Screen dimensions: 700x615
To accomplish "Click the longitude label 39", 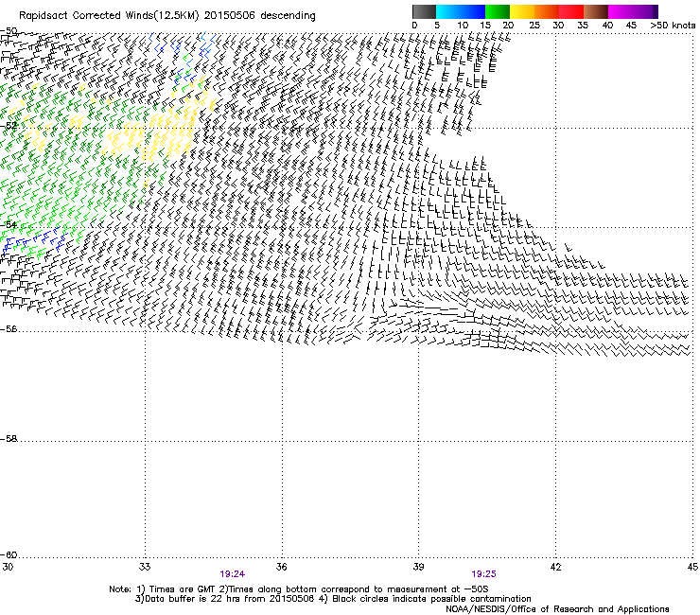I will click(x=418, y=567).
